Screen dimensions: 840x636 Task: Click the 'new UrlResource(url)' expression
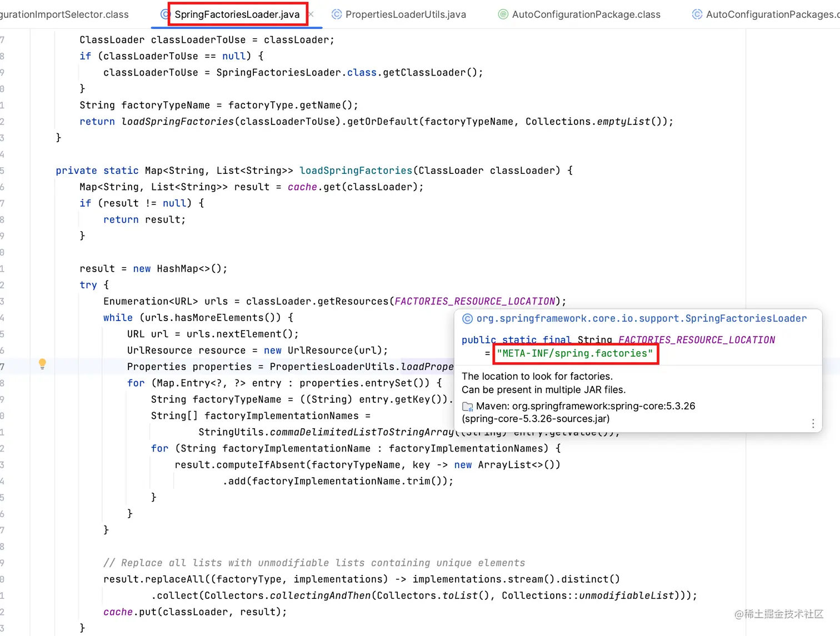tap(323, 350)
